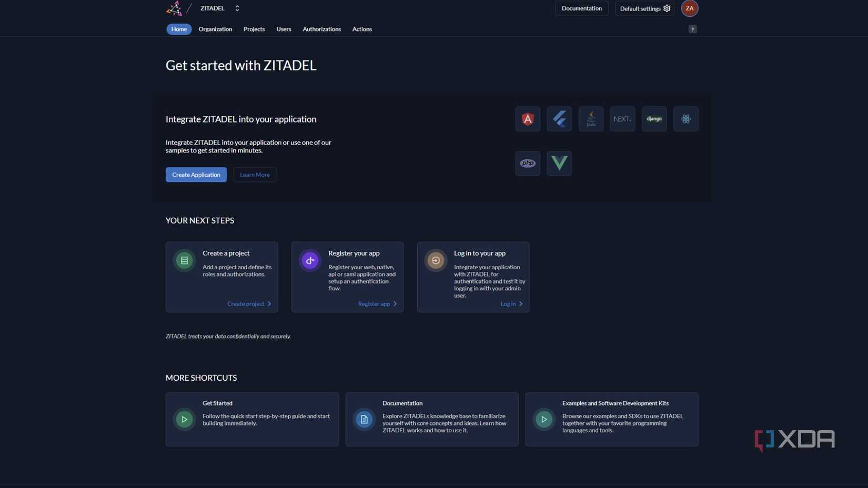Viewport: 868px width, 488px height.
Task: Select the Home tab
Action: point(179,29)
